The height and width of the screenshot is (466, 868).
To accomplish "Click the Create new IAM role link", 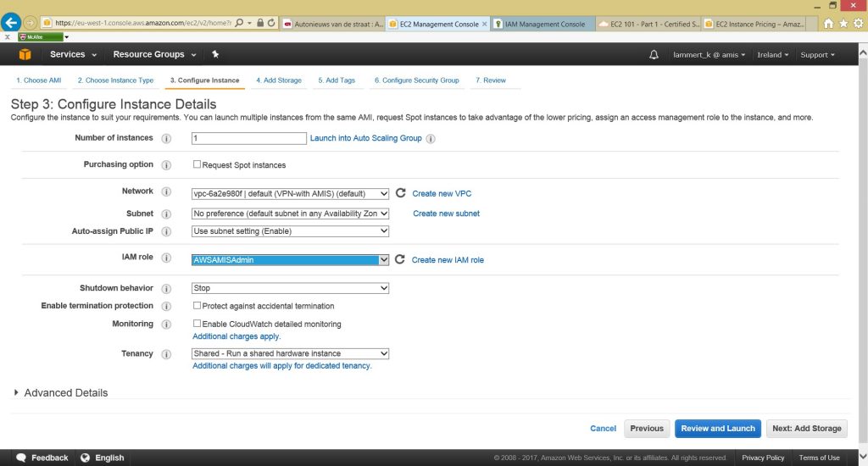I will (x=448, y=260).
